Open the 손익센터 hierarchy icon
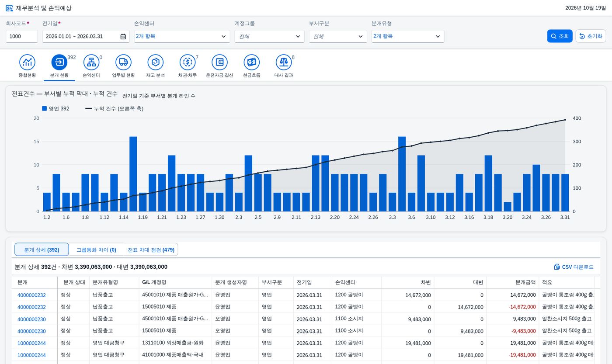The height and width of the screenshot is (364, 612). [x=91, y=62]
